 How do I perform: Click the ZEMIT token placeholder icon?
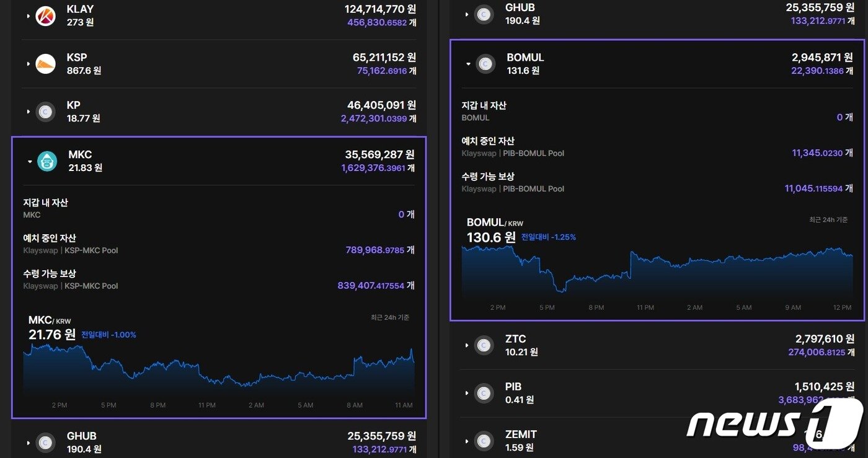pos(484,441)
